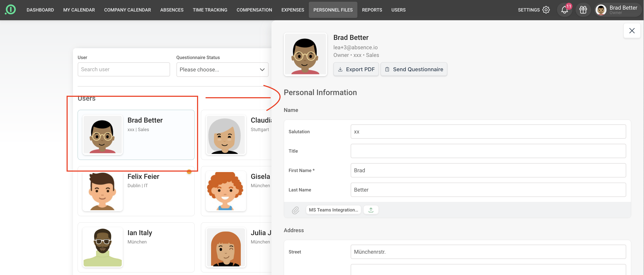Go to Time Tracking menu
The width and height of the screenshot is (644, 275).
tap(210, 10)
